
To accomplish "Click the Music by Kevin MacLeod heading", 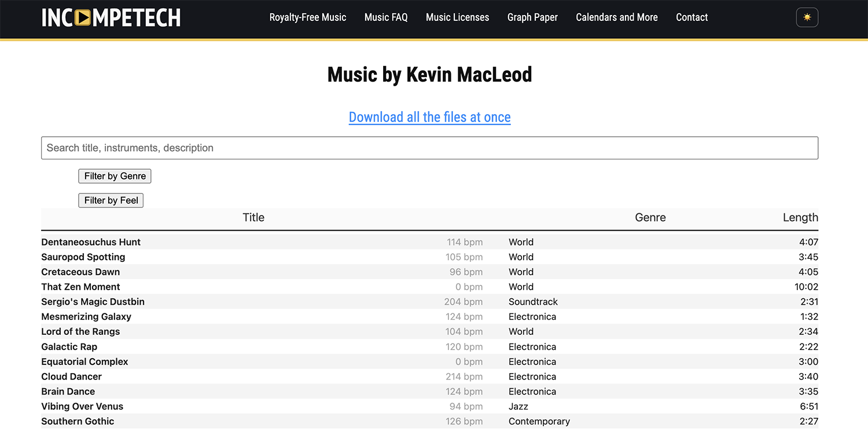I will tap(430, 75).
